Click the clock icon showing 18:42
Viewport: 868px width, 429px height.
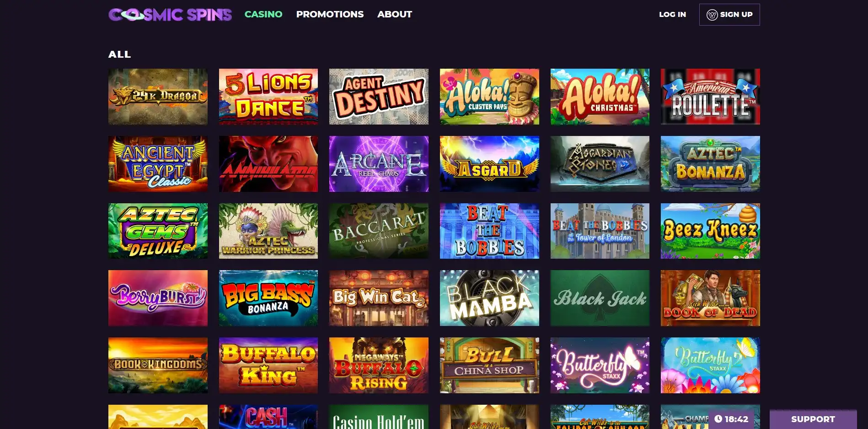point(718,419)
